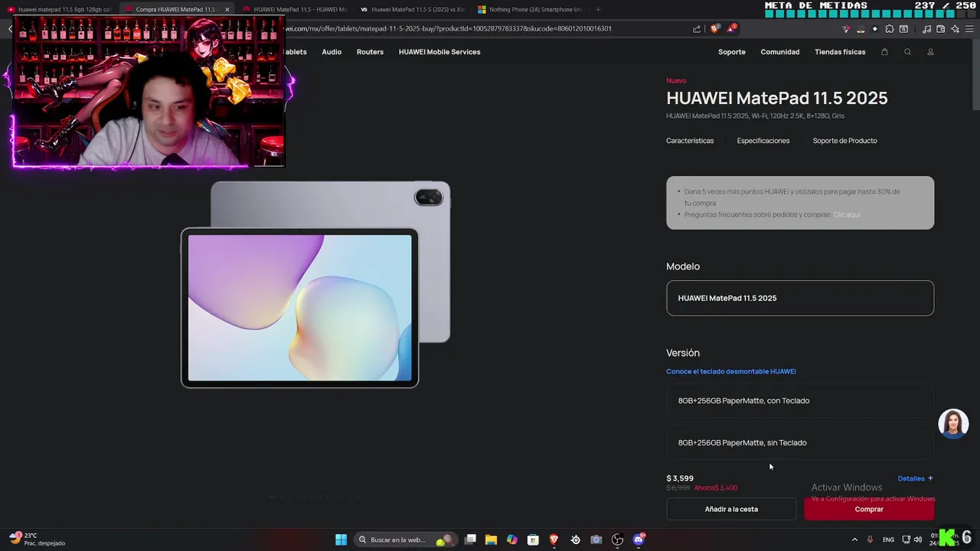Screen dimensions: 980x551
Task: Open Conoce el teclado desmontable HUAWEI link
Action: [x=731, y=371]
